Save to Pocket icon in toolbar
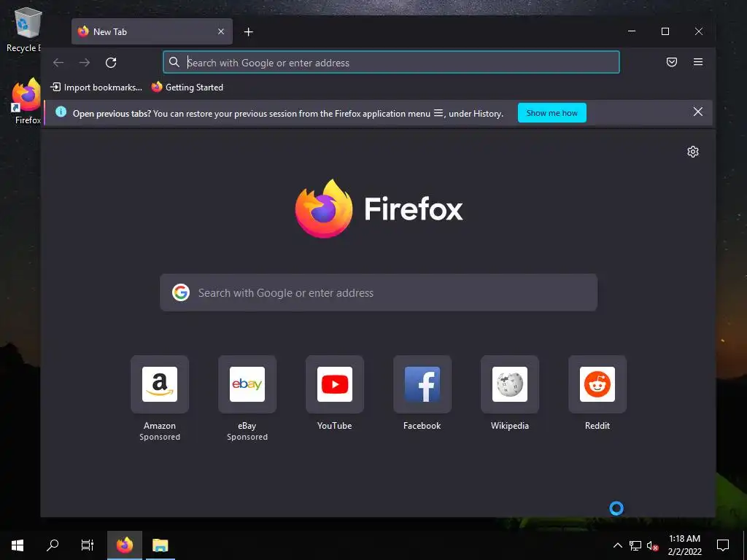The height and width of the screenshot is (560, 747). tap(672, 62)
